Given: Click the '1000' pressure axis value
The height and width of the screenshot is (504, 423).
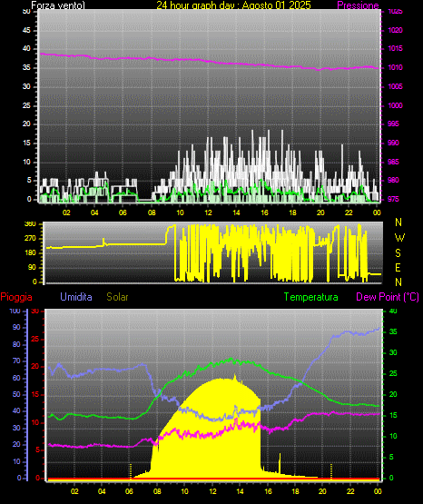Looking at the screenshot, I should [395, 105].
